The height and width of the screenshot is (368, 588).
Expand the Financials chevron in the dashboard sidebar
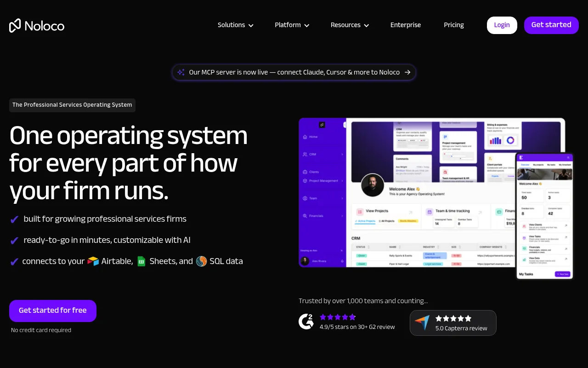point(342,216)
